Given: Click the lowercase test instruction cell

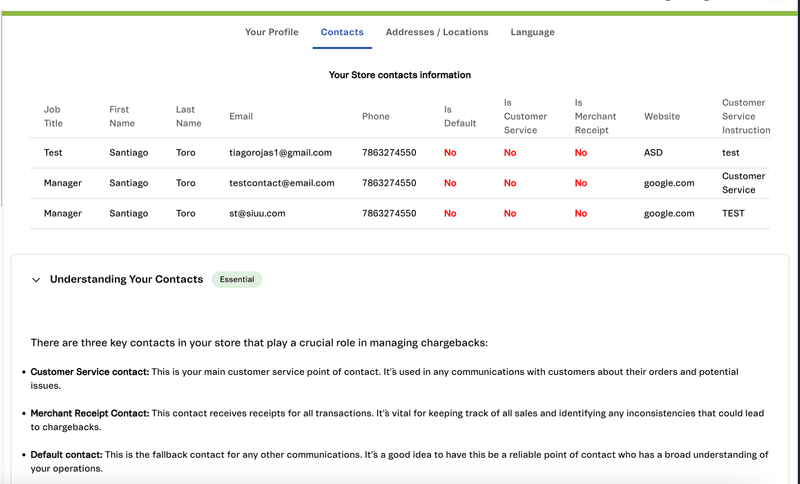Looking at the screenshot, I should coord(730,152).
